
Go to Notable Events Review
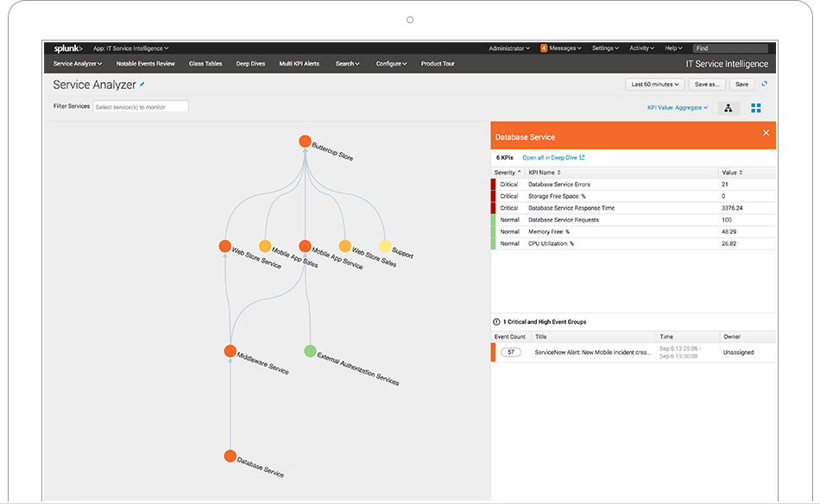(145, 64)
